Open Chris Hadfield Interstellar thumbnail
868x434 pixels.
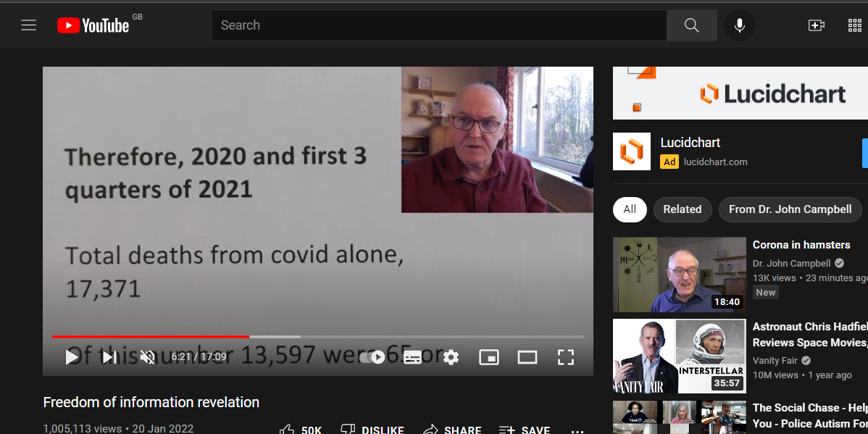point(679,356)
